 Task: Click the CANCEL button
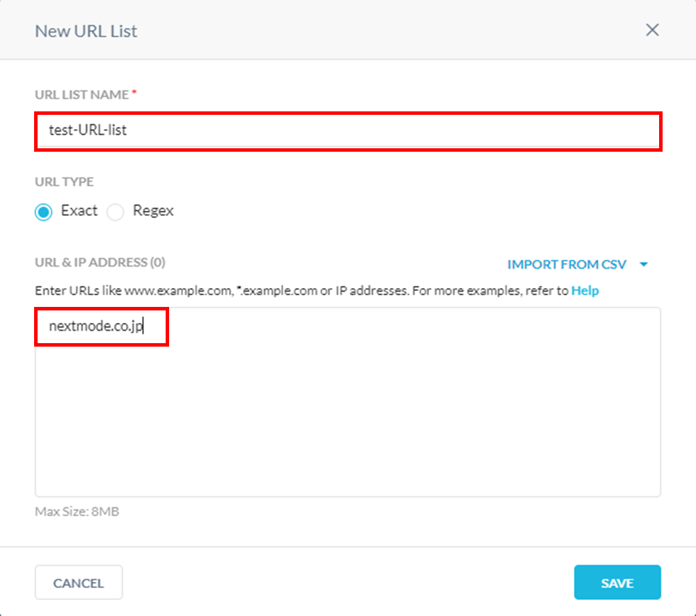pos(79,583)
